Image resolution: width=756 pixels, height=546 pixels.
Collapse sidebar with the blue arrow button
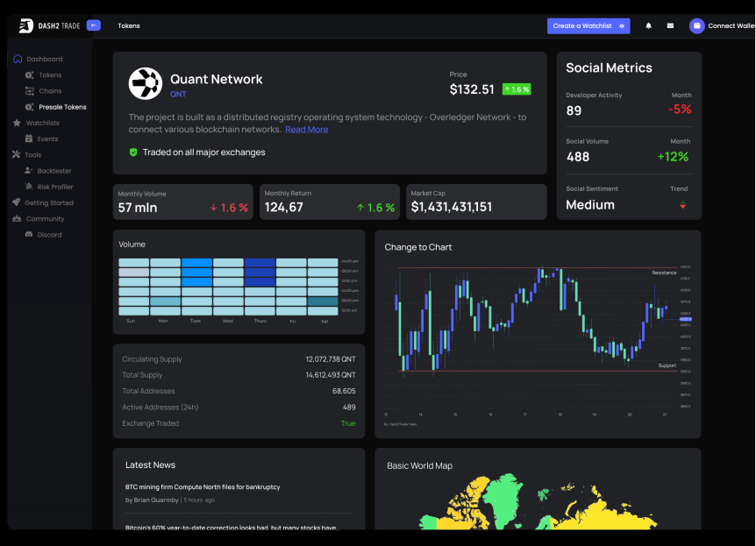tap(94, 25)
